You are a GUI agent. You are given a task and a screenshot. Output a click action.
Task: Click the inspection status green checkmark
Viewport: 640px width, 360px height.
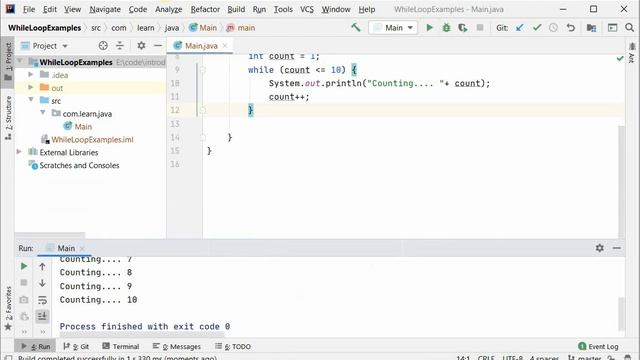620,59
